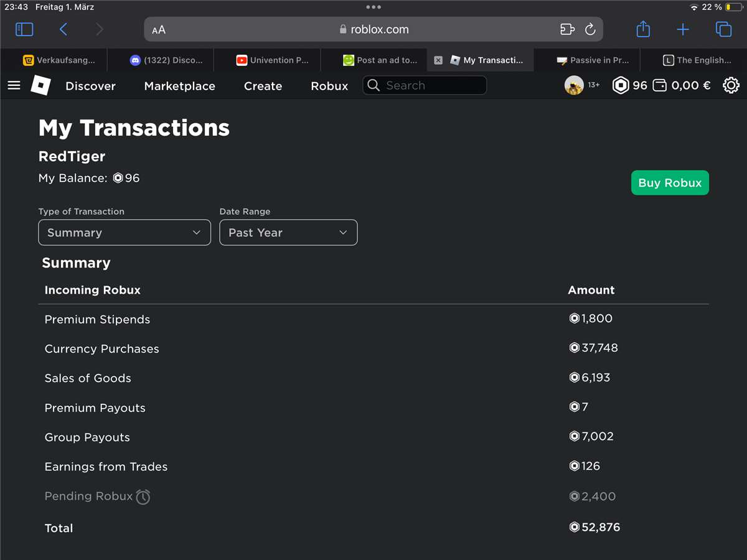
Task: Click the Premium Stipends row
Action: [x=374, y=319]
